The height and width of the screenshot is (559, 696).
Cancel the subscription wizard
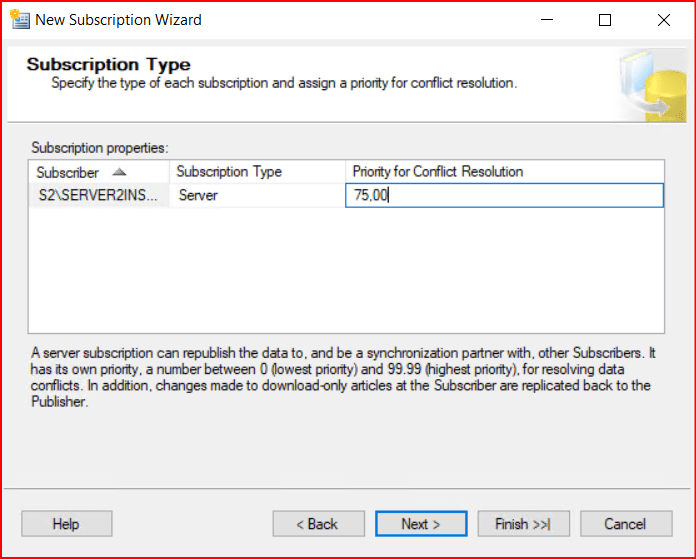click(x=625, y=524)
